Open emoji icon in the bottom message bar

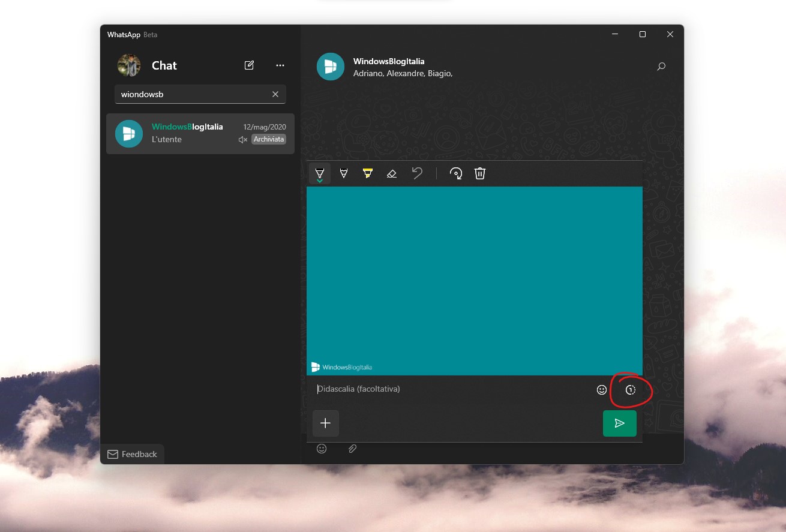(x=322, y=449)
